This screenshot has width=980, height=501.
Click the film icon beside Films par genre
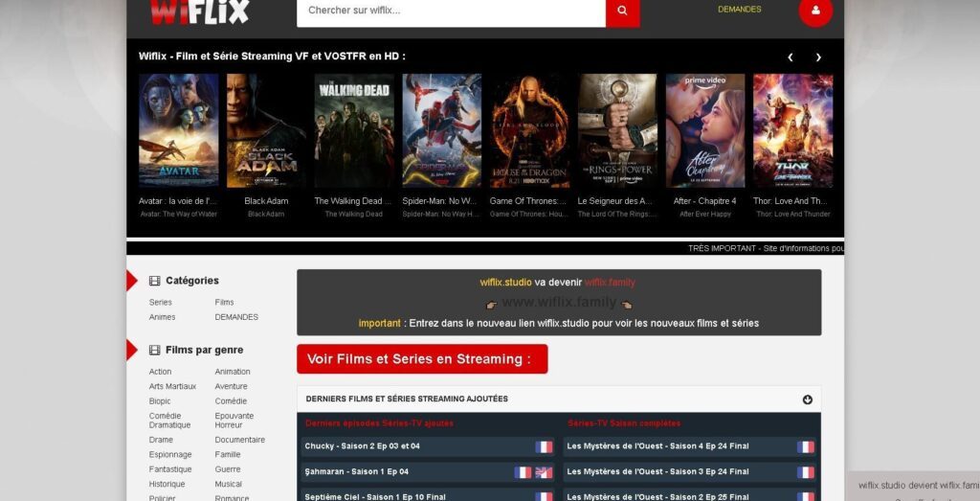pos(154,351)
